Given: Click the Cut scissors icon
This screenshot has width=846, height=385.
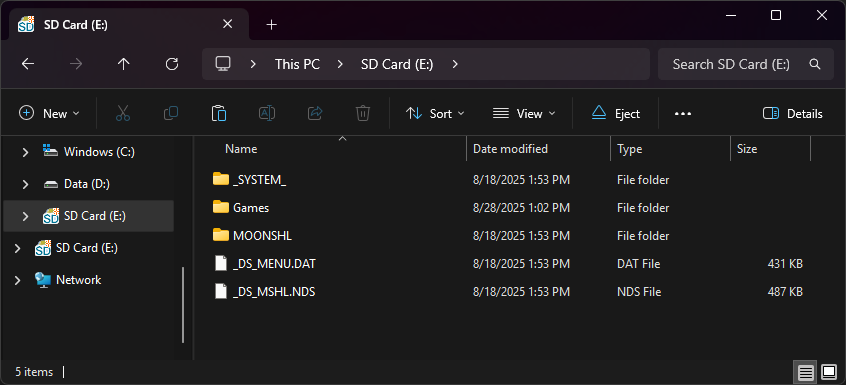Looking at the screenshot, I should 123,113.
